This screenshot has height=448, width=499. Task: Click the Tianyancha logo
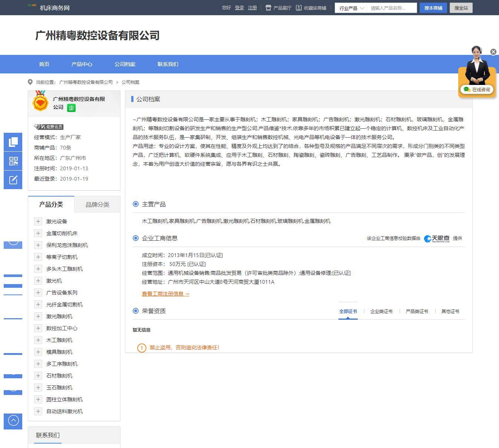(437, 238)
